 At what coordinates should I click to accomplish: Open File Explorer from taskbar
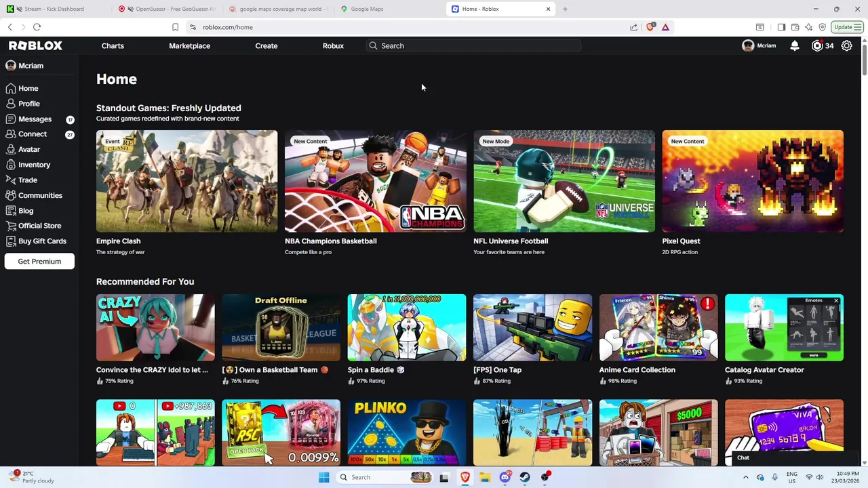(485, 477)
